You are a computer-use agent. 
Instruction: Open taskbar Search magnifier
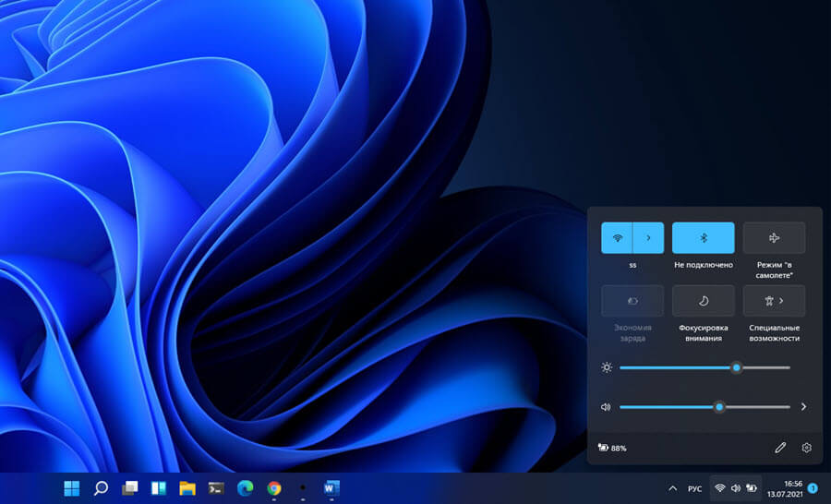[101, 488]
